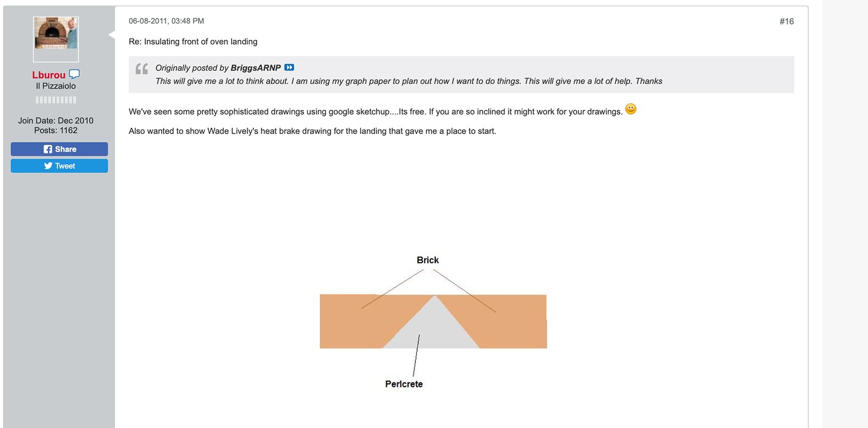Click the Facebook Share button
This screenshot has height=428, width=868.
(59, 149)
